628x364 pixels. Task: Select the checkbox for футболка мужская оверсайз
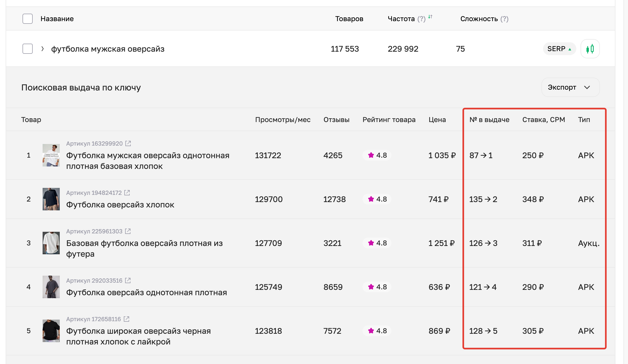(x=28, y=49)
